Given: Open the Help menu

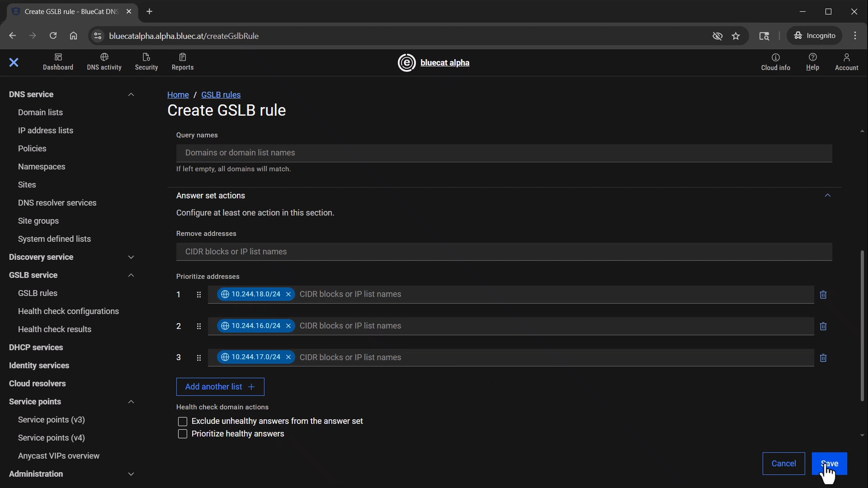Looking at the screenshot, I should point(812,62).
